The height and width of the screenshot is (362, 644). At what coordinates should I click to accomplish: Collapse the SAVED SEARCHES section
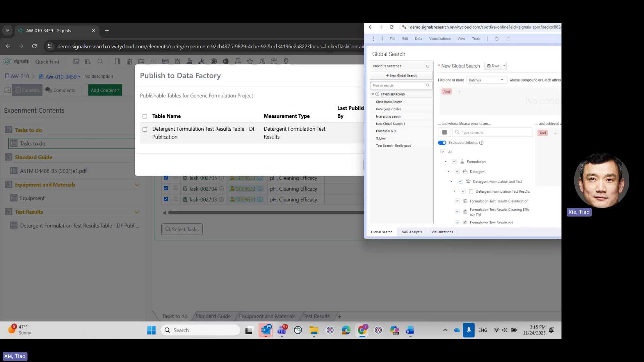click(373, 94)
